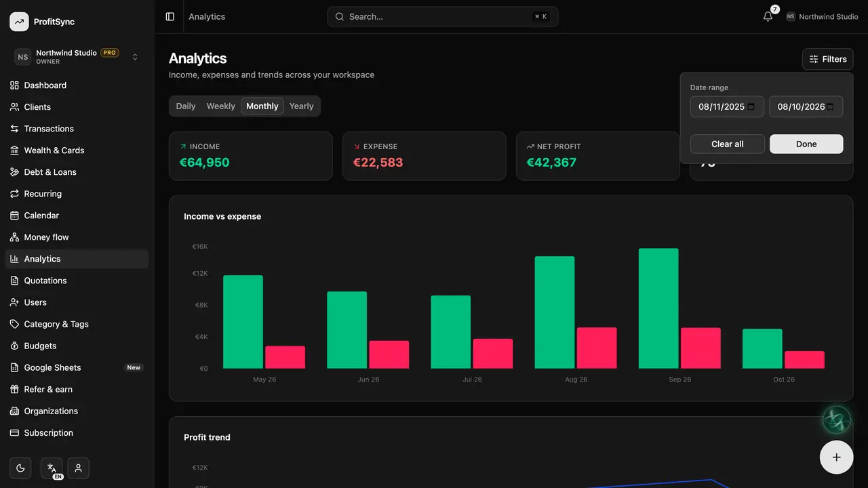
Task: Open Category & Tags
Action: [77, 324]
